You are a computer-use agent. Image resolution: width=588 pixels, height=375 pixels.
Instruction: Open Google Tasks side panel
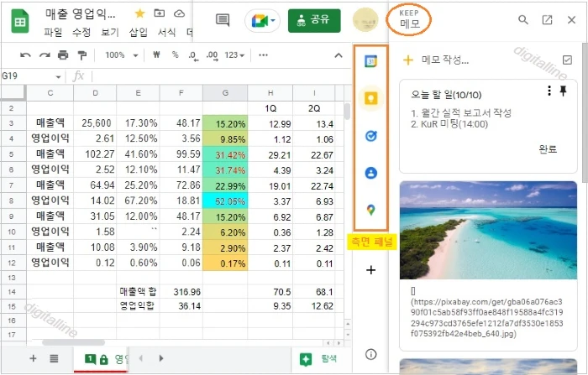point(371,136)
